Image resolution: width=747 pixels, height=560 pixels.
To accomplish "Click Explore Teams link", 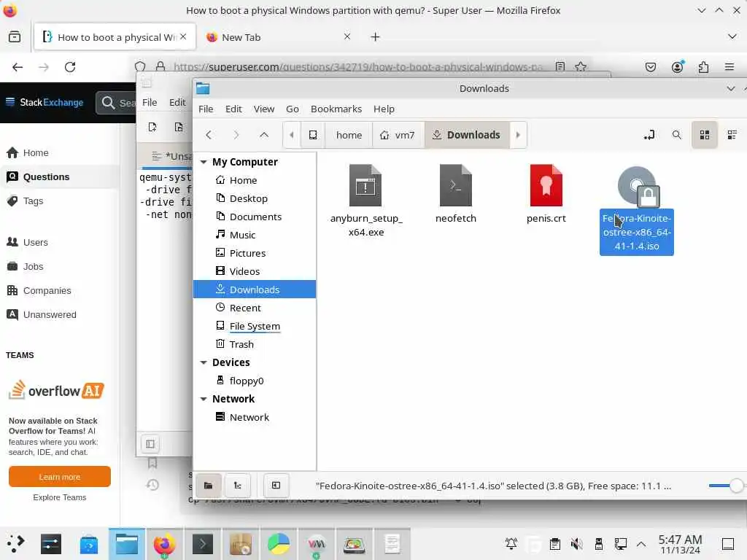I will [60, 497].
